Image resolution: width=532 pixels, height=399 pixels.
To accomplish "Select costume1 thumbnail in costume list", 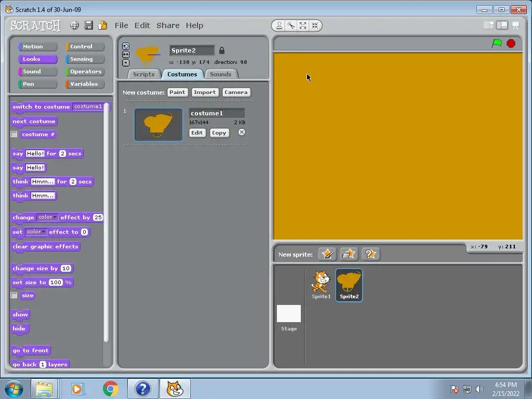I will [158, 125].
